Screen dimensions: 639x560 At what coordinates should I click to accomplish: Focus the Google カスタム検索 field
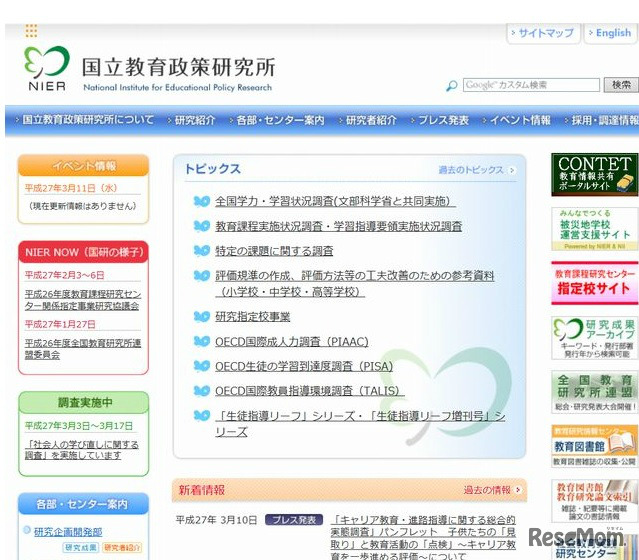(531, 85)
